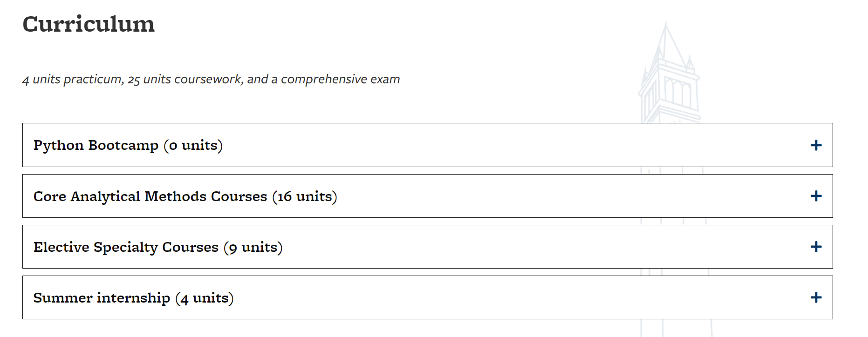
Task: Click plus icon beside Core Analytical Methods Courses
Action: pos(816,196)
